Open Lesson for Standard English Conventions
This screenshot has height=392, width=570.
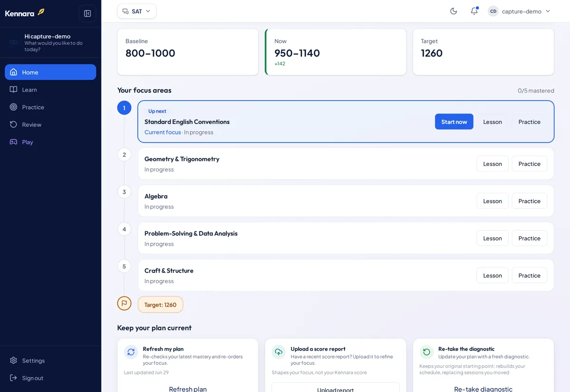click(x=493, y=122)
